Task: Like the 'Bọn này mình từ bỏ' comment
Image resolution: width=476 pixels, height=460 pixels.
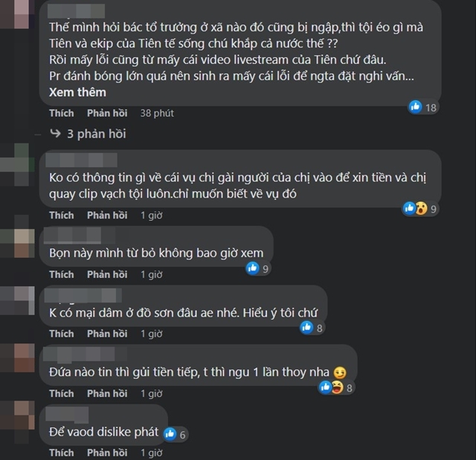Action: pos(61,274)
